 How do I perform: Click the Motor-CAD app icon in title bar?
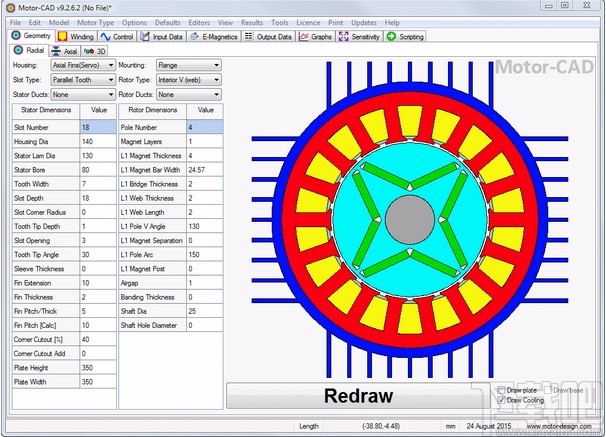coord(10,7)
